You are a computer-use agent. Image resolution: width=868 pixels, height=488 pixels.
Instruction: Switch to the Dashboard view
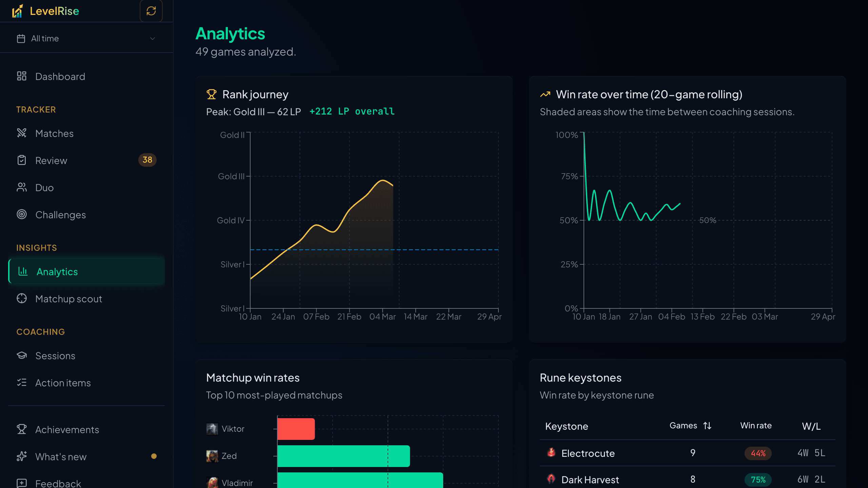tap(60, 76)
